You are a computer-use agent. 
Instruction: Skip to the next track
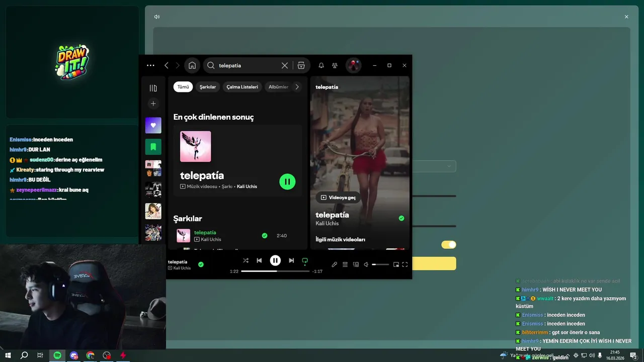coord(291,260)
